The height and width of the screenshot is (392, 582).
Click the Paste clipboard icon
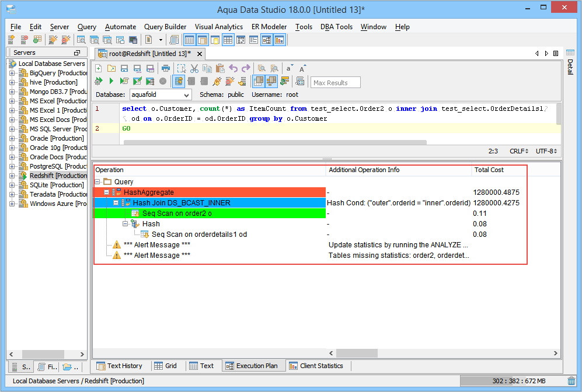tap(220, 68)
